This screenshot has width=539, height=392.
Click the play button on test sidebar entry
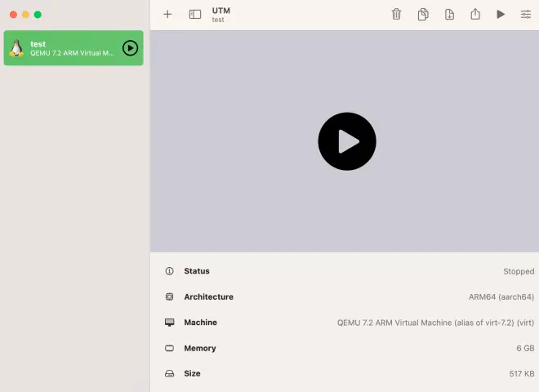pos(131,48)
